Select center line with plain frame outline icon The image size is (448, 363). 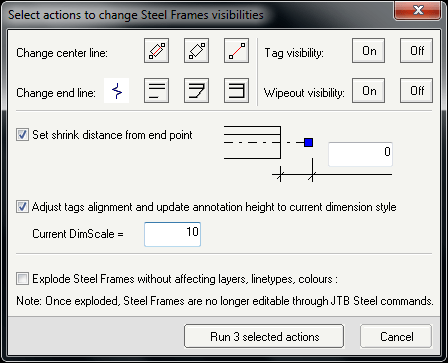[x=197, y=50]
